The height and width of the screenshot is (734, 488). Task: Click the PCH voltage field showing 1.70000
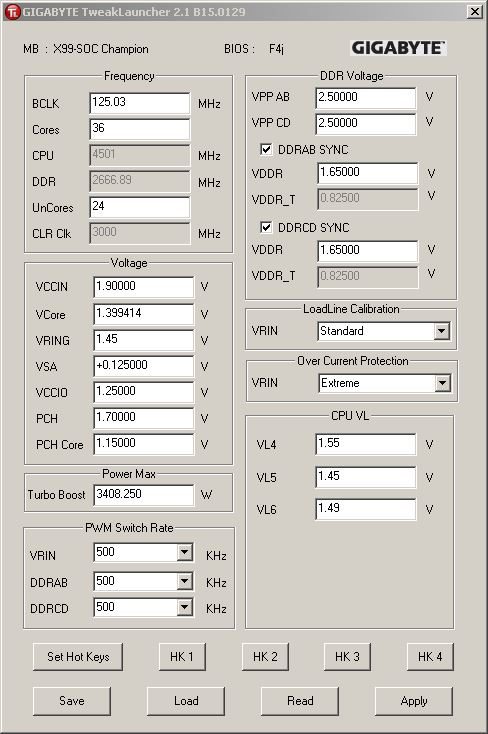(x=143, y=418)
